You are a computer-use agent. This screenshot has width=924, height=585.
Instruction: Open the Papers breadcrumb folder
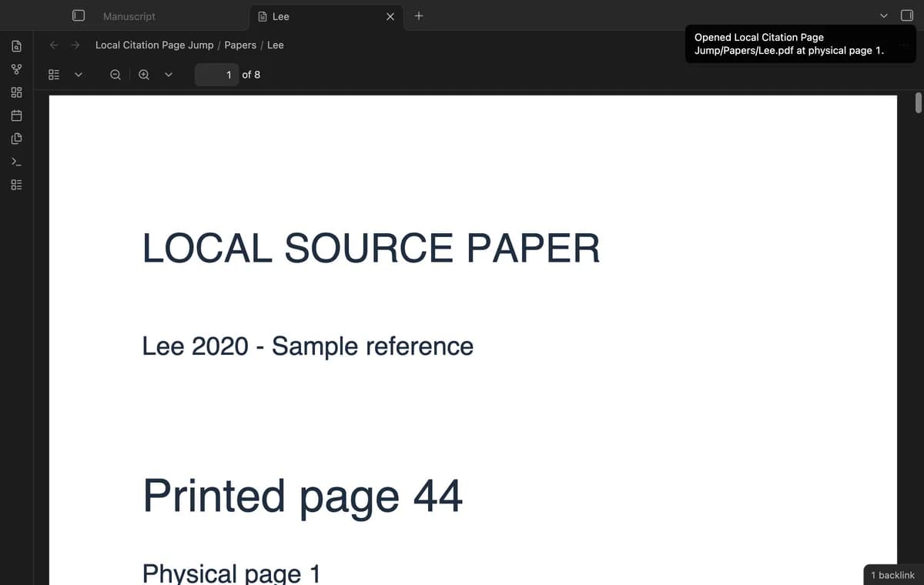pos(240,45)
